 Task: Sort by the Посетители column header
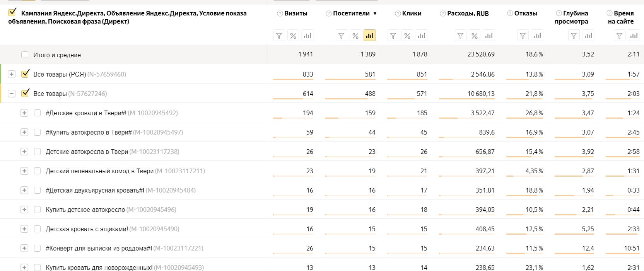(351, 13)
